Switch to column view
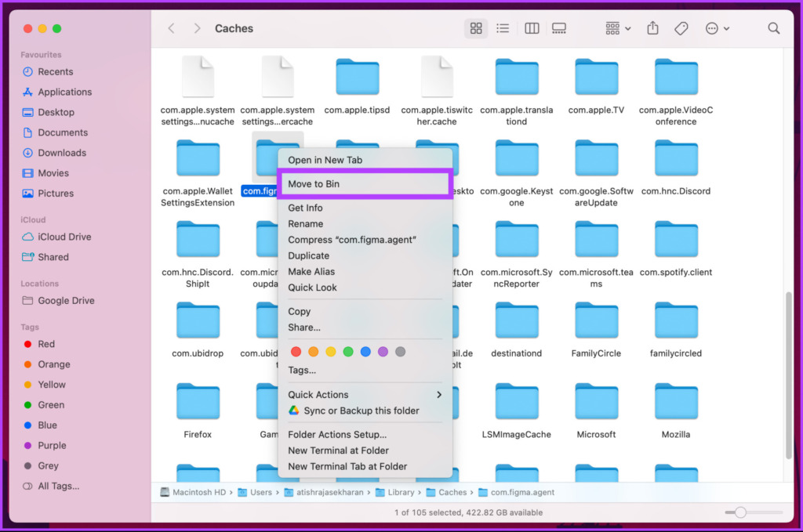The width and height of the screenshot is (803, 532). 532,28
